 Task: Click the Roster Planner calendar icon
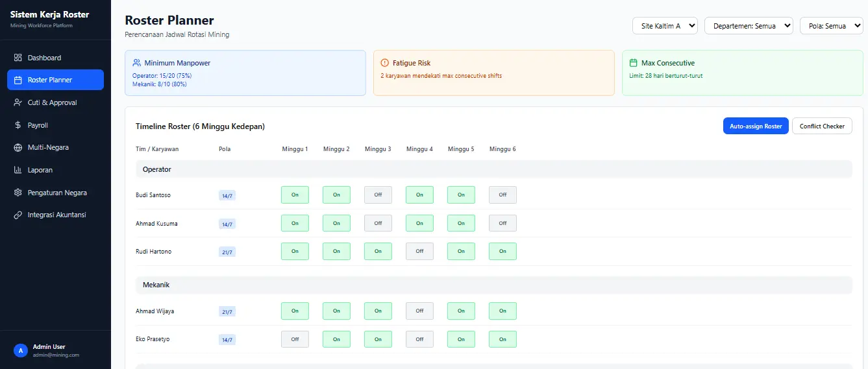click(x=18, y=80)
